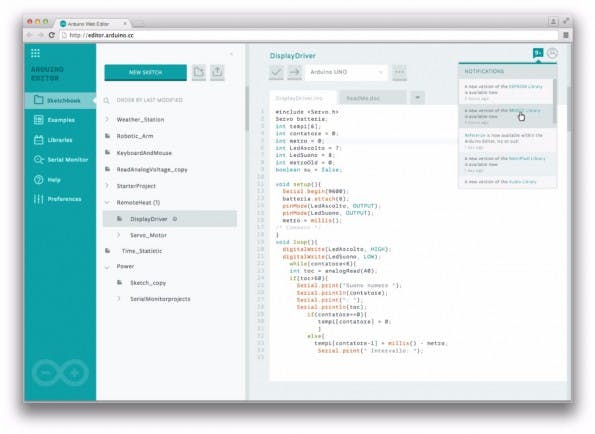Click the browser forward arrow
Screen dimensions: 595x434
click(x=41, y=35)
